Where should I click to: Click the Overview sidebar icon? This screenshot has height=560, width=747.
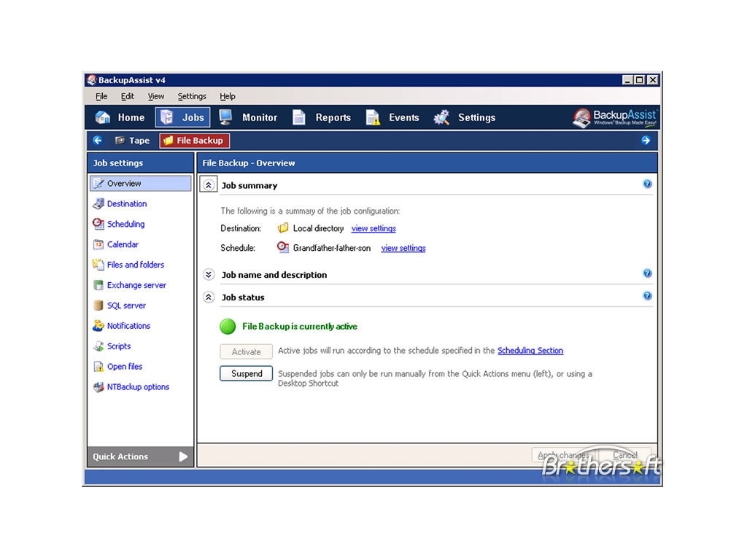tap(98, 183)
